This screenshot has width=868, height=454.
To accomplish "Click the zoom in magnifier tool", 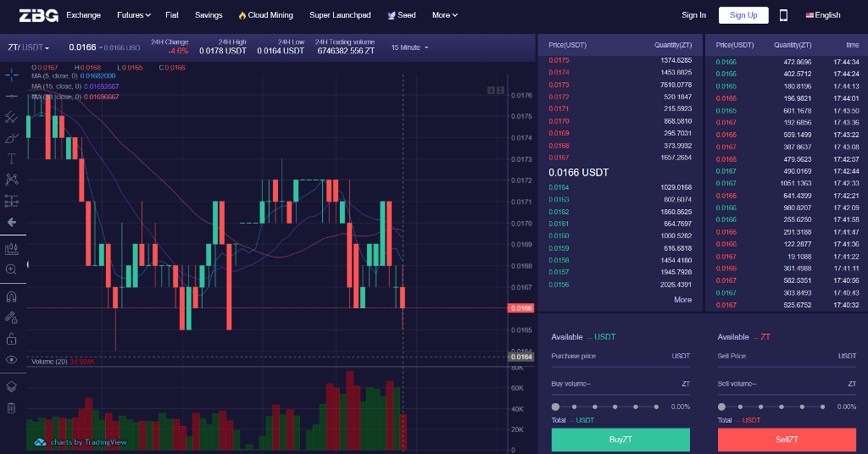I will 12,269.
